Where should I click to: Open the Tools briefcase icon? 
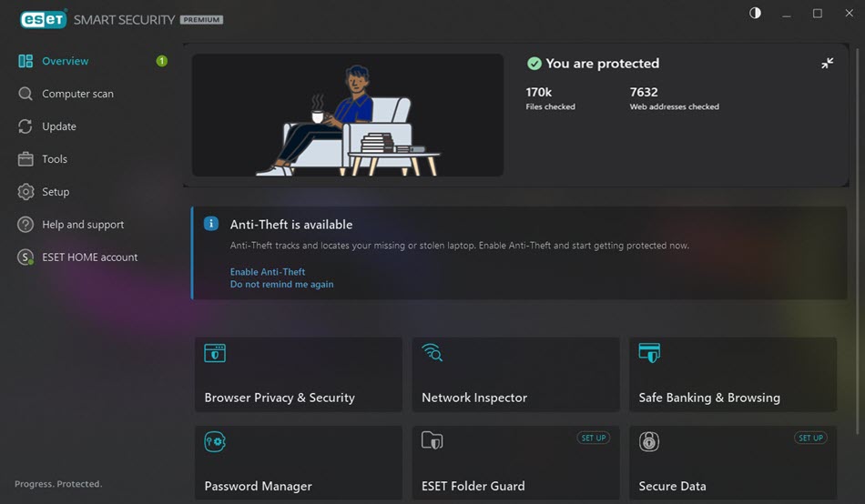pyautogui.click(x=25, y=159)
